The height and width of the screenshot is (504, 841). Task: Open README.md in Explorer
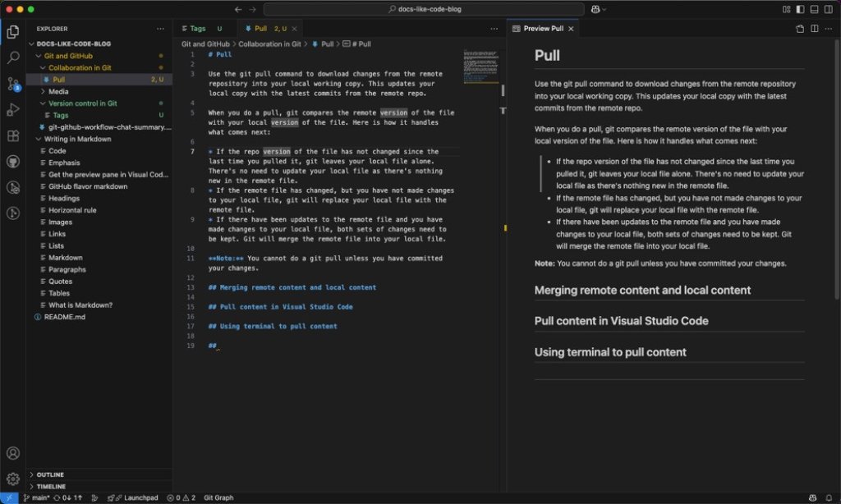[99, 317]
